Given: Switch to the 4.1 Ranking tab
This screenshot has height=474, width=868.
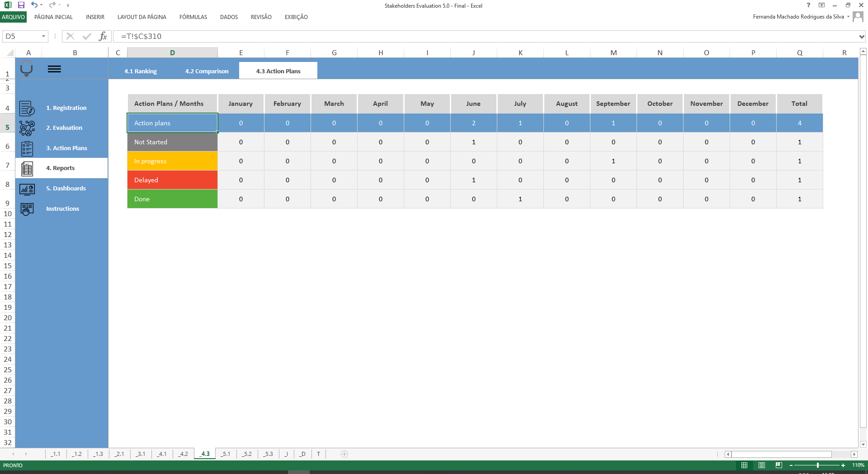Looking at the screenshot, I should tap(141, 71).
